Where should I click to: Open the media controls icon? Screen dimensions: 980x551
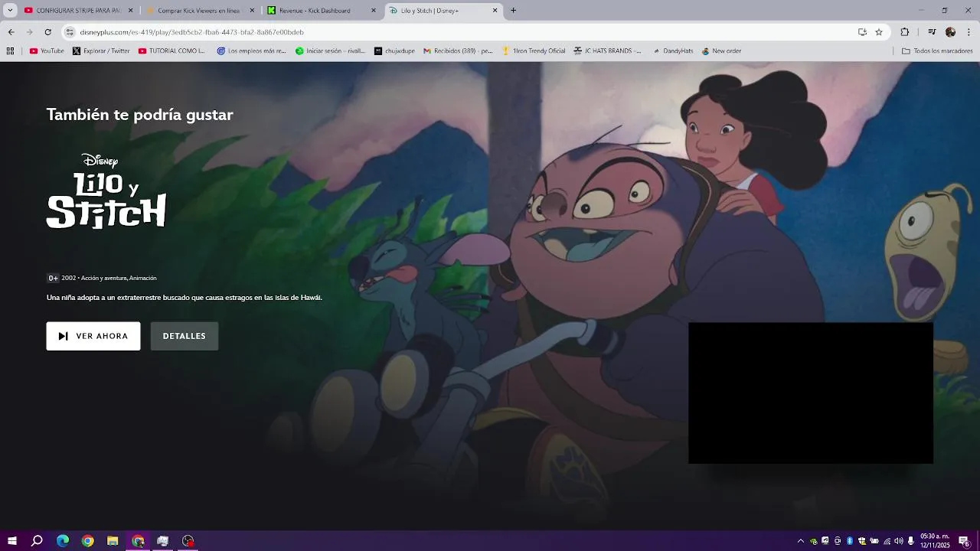[x=932, y=32]
